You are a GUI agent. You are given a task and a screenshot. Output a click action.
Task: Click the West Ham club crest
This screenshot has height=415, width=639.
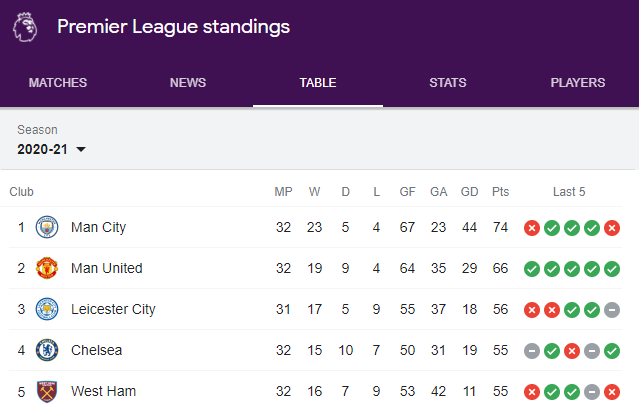click(x=47, y=391)
